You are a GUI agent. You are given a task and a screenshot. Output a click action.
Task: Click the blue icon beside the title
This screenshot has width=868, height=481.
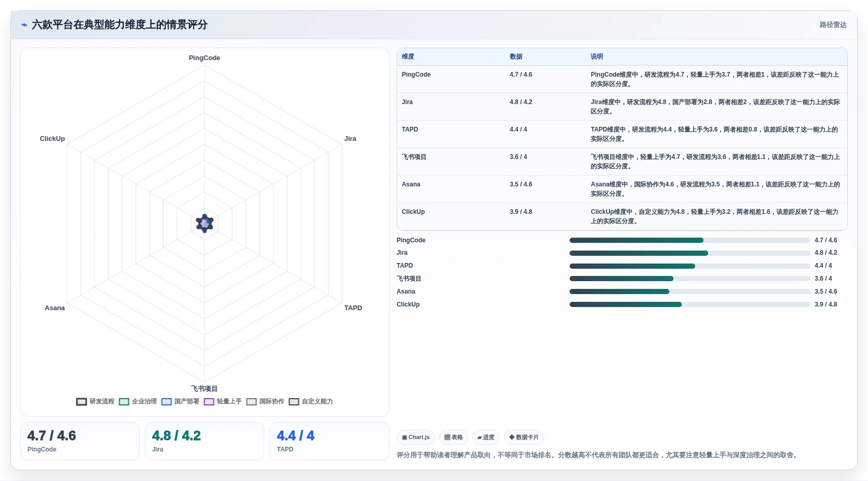pyautogui.click(x=24, y=25)
